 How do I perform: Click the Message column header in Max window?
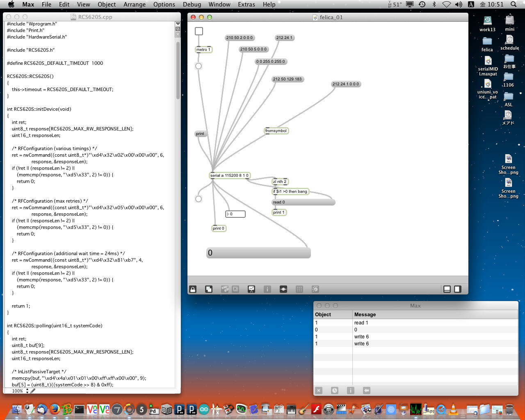coord(435,315)
